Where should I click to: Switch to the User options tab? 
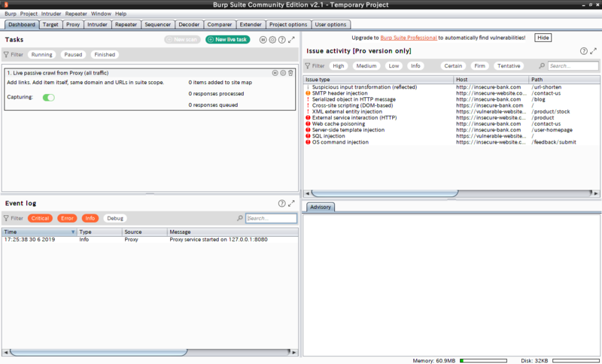pyautogui.click(x=330, y=25)
